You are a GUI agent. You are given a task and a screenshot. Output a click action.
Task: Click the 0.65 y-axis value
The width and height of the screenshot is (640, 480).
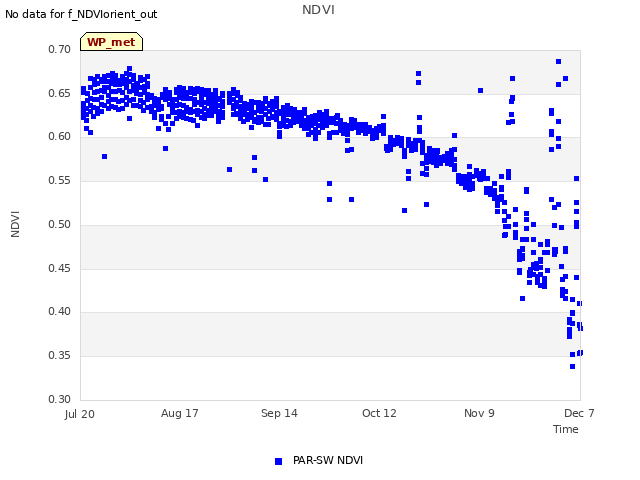pos(60,93)
